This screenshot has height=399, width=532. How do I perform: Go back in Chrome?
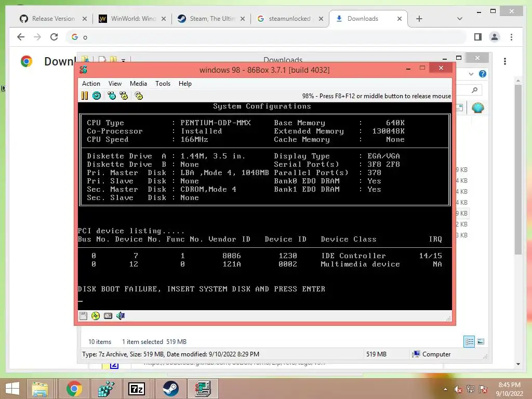pos(21,37)
